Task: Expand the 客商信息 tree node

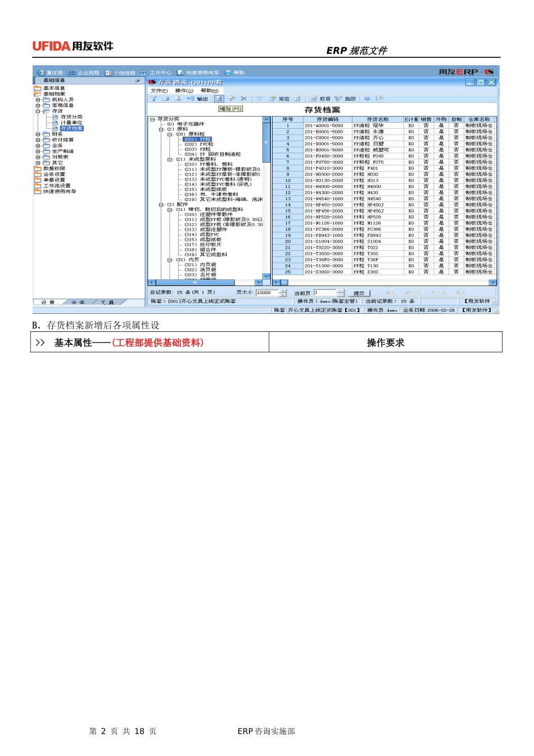Action: click(38, 105)
